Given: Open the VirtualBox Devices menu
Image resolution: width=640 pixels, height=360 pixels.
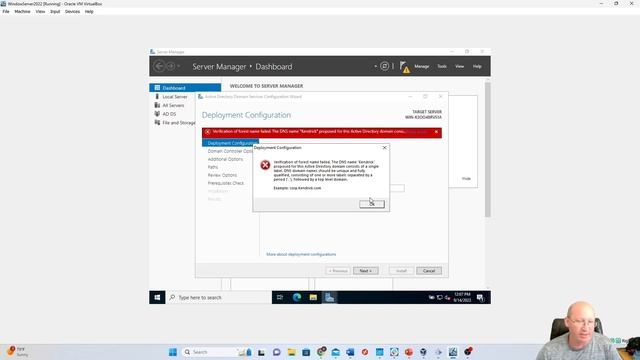Looking at the screenshot, I should 72,11.
